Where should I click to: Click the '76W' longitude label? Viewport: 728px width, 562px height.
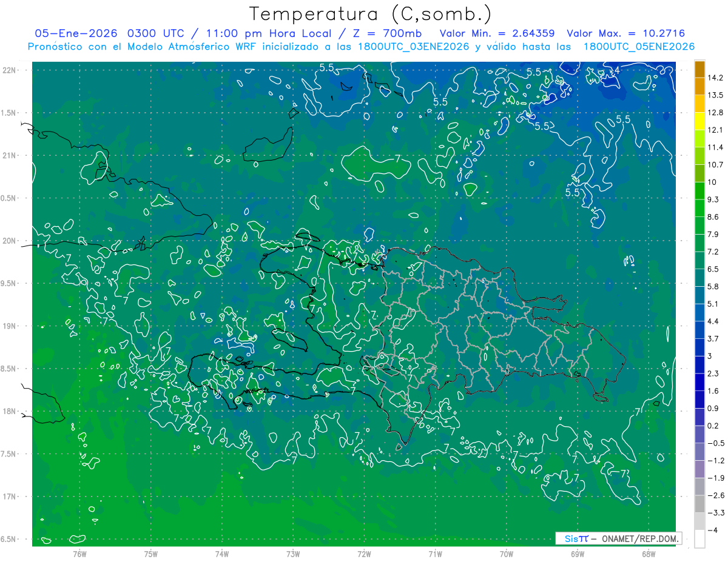[79, 554]
